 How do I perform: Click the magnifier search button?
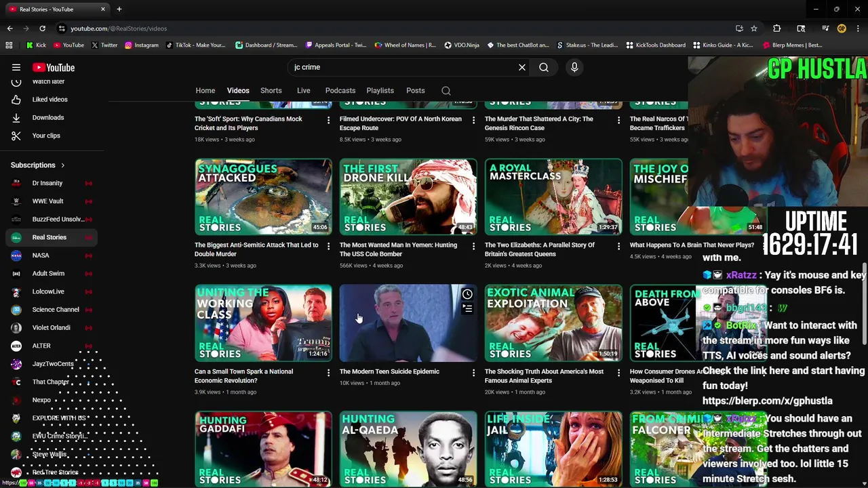(544, 67)
